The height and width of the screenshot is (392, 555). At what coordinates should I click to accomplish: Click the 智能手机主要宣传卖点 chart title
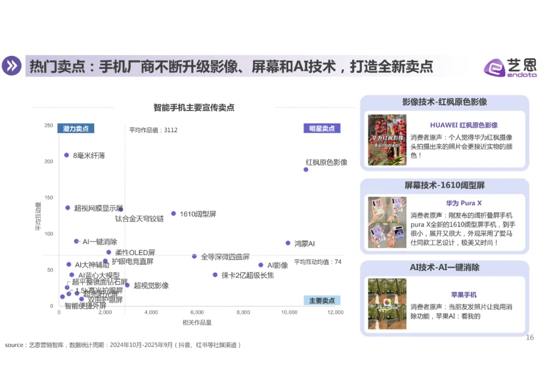pos(194,107)
